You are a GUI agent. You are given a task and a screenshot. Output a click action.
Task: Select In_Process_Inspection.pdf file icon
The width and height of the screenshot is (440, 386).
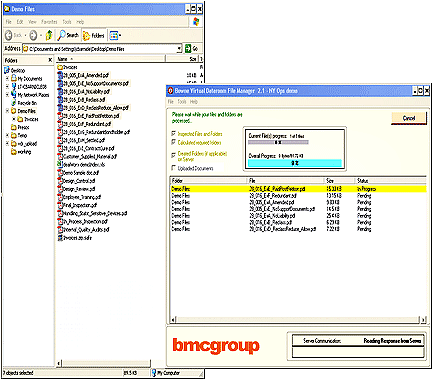tap(60, 221)
